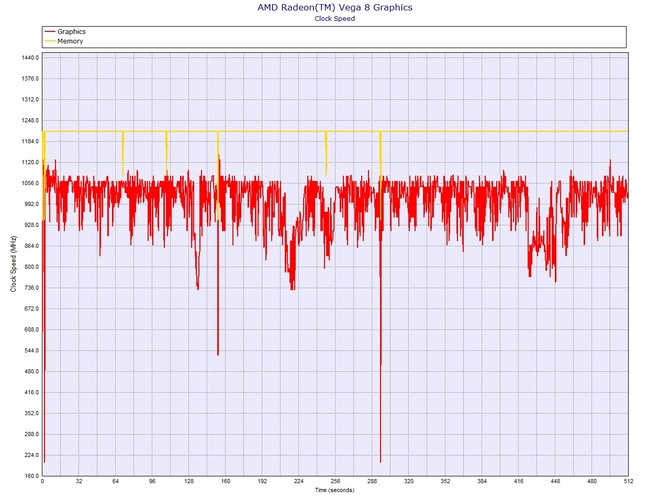Click the x-axis tick label 32
Viewport: 670px width, 502px height.
[79, 481]
